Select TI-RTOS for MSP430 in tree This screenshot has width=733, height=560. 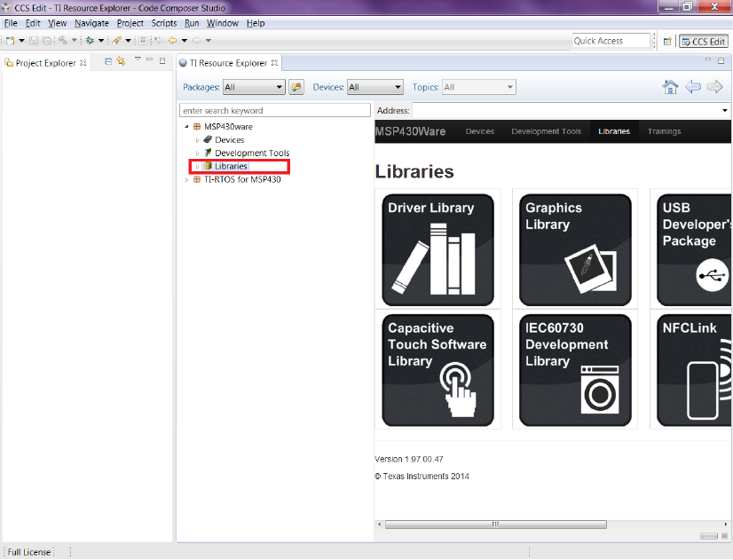[x=242, y=179]
